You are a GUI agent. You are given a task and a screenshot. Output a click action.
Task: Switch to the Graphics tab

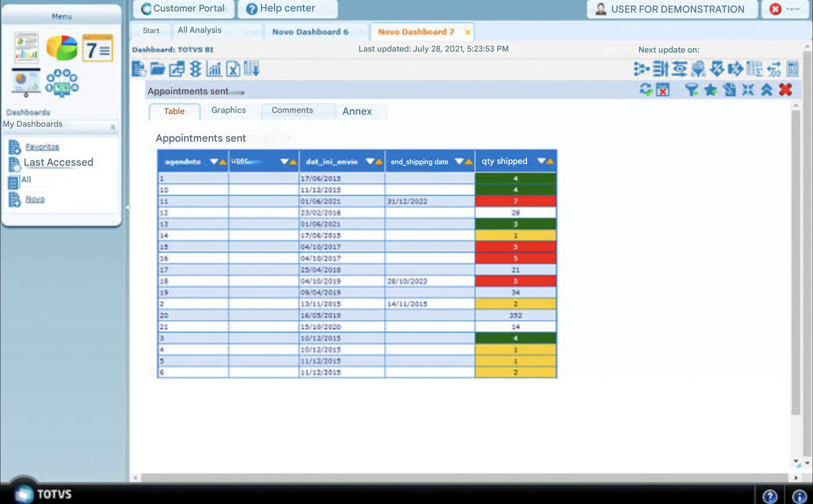click(228, 110)
